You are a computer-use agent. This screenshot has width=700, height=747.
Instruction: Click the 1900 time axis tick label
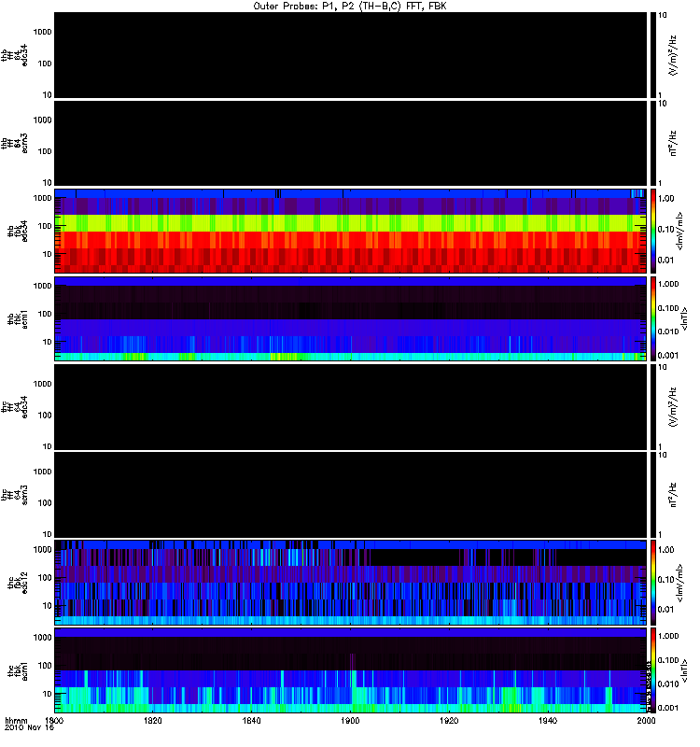(351, 720)
